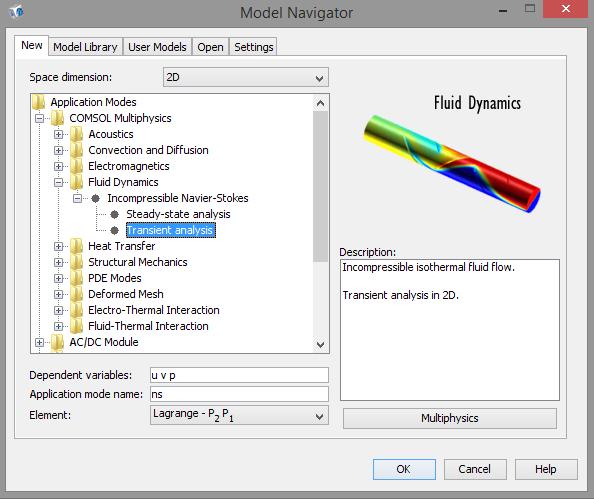Expand the Structural Mechanics node
The width and height of the screenshot is (594, 499).
(x=58, y=263)
